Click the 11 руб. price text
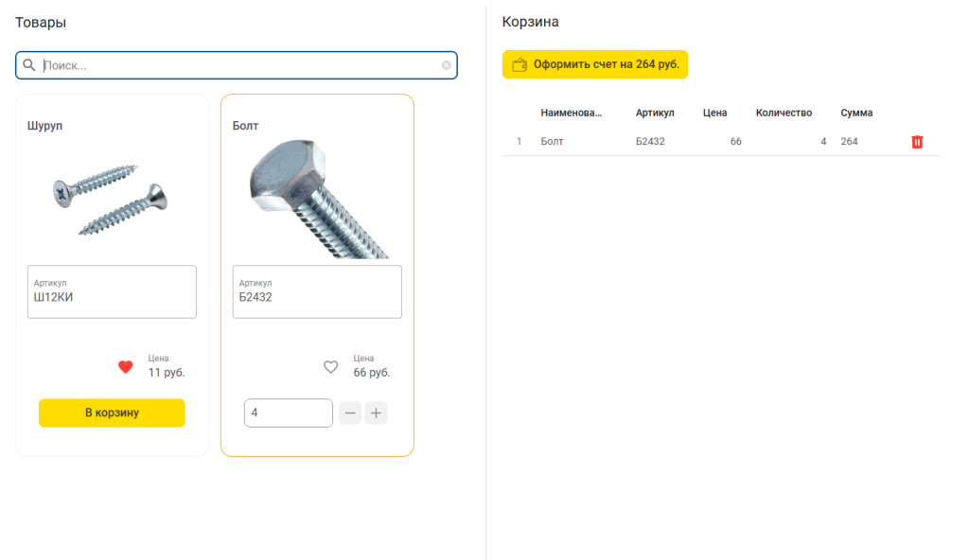This screenshot has height=560, width=969. click(x=167, y=373)
